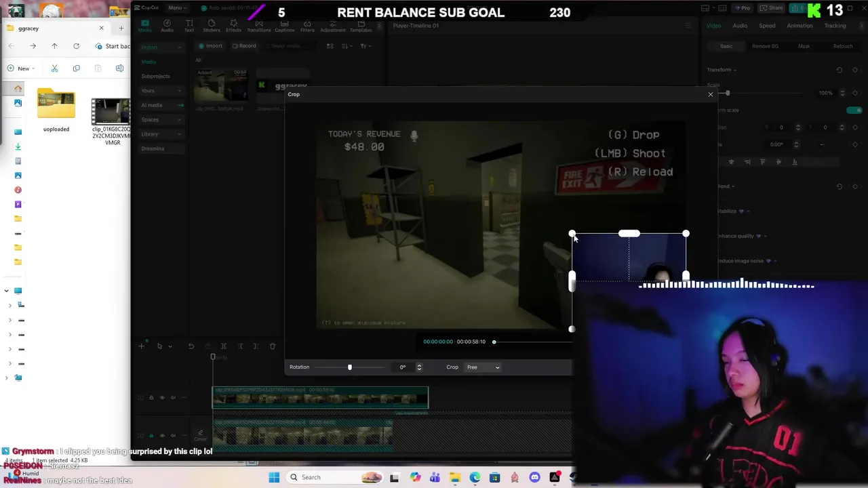Click the rotation degree stepper arrows
This screenshot has width=868, height=488.
tap(419, 367)
